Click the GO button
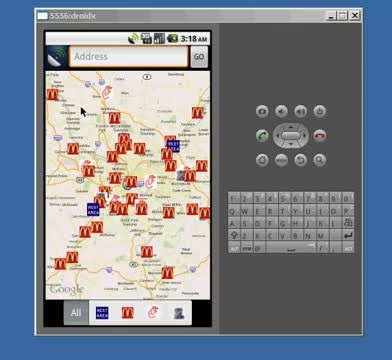Screen dimensions: 392x360 point(199,57)
